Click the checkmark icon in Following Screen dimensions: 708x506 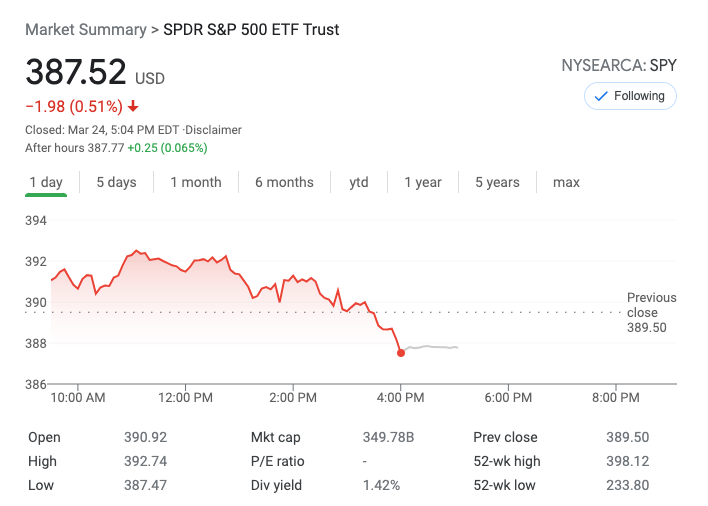point(601,96)
